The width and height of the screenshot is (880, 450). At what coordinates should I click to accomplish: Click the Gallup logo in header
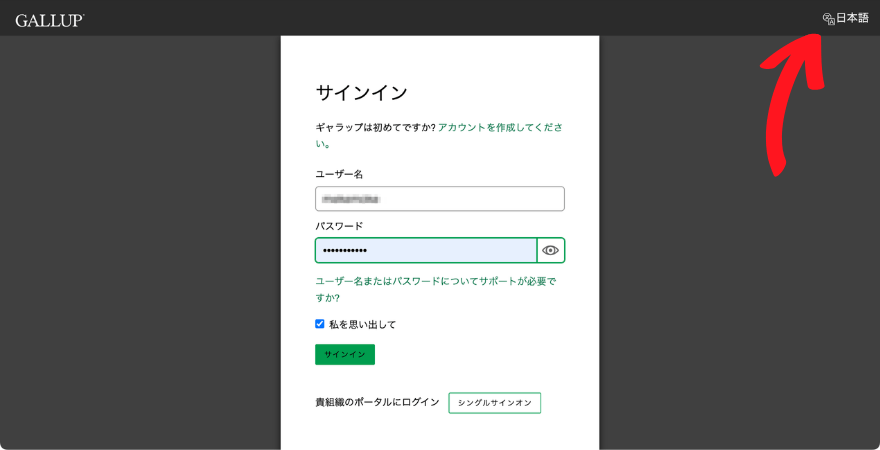coord(50,21)
